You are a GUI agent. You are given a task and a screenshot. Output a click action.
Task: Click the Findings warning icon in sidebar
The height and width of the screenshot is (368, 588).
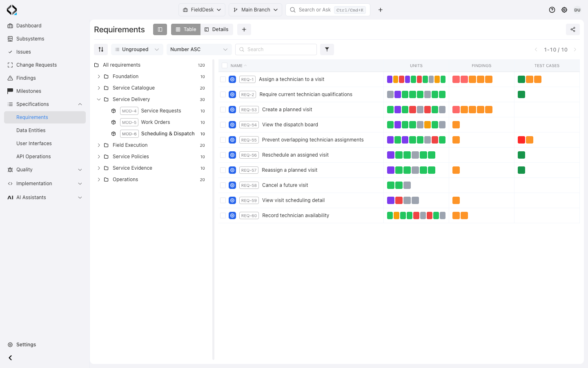pos(10,78)
